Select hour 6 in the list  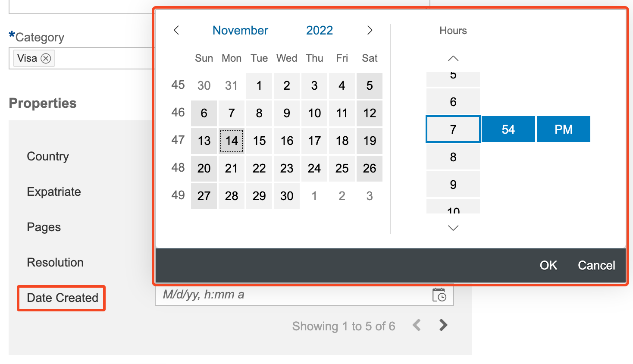tap(453, 102)
